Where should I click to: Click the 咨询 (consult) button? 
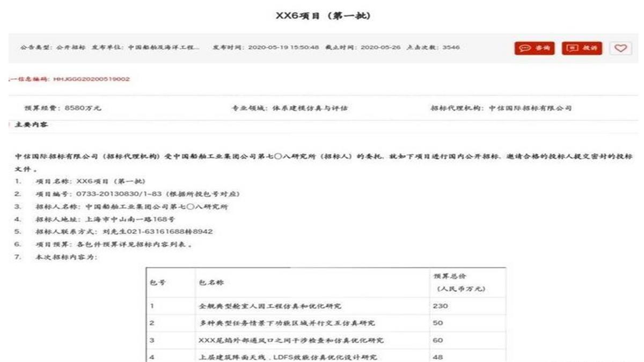(535, 48)
